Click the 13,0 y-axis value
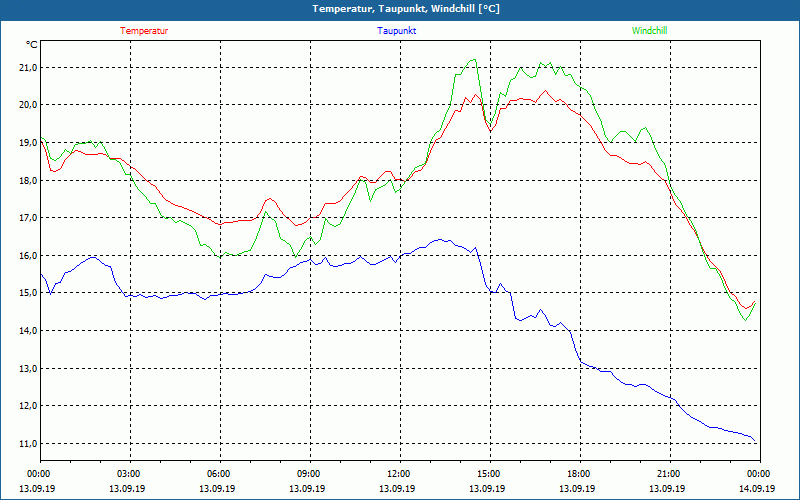 (x=29, y=368)
